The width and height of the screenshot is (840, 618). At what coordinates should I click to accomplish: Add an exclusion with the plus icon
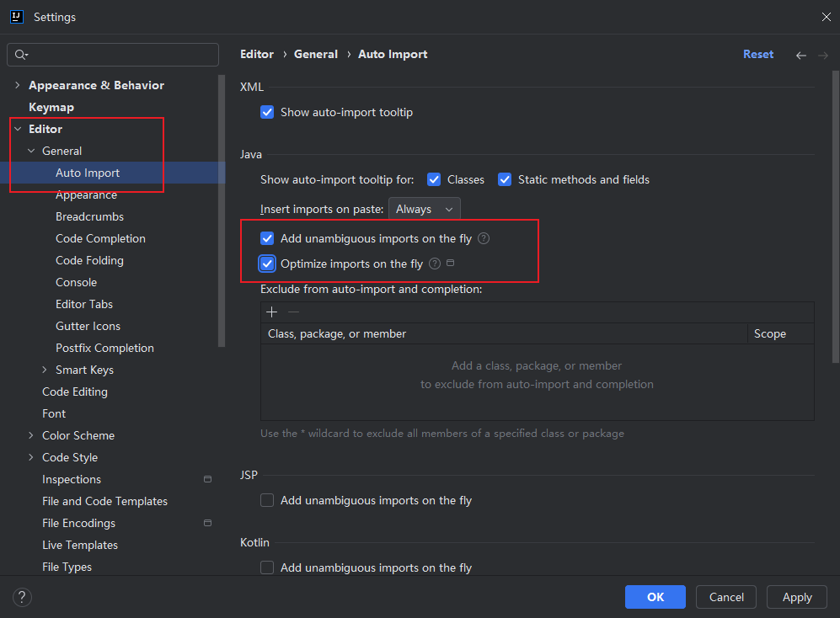(271, 312)
